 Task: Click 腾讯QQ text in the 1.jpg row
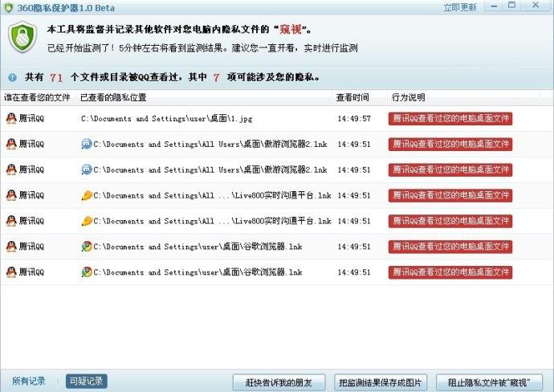[31, 118]
